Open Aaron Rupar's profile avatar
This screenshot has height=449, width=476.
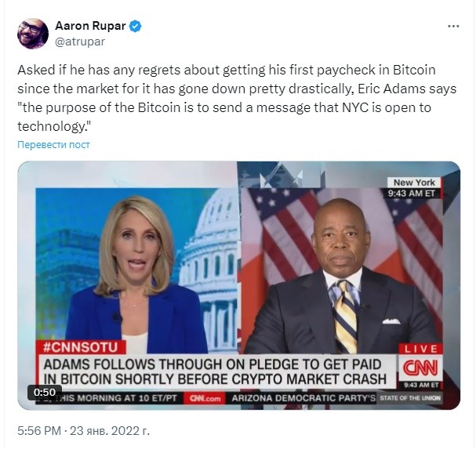pyautogui.click(x=33, y=34)
